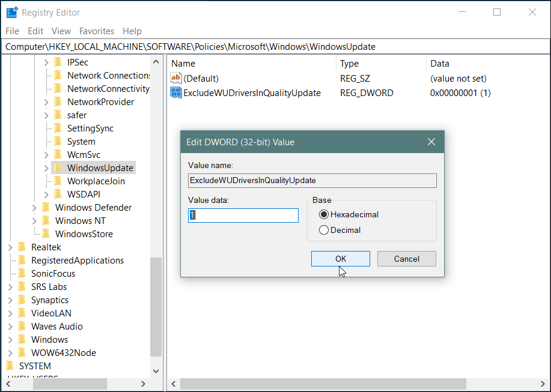Expand the IPSec key

pyautogui.click(x=46, y=62)
